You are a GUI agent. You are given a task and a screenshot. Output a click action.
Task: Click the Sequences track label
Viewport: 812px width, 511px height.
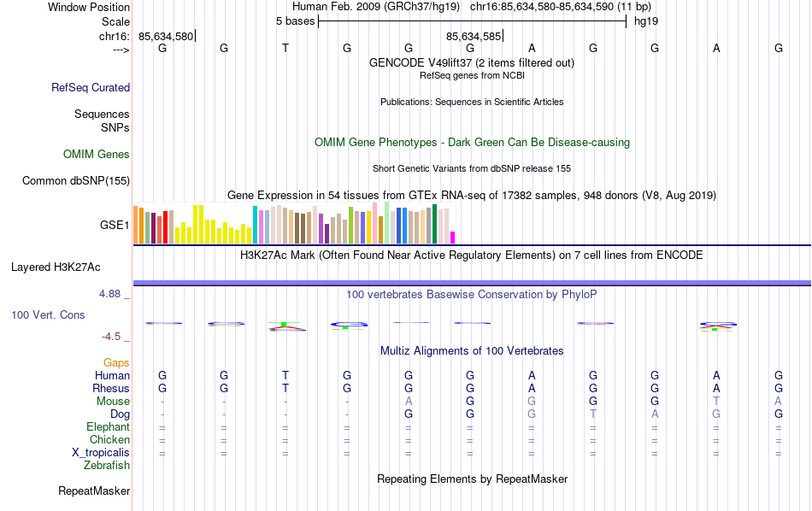[x=102, y=114]
